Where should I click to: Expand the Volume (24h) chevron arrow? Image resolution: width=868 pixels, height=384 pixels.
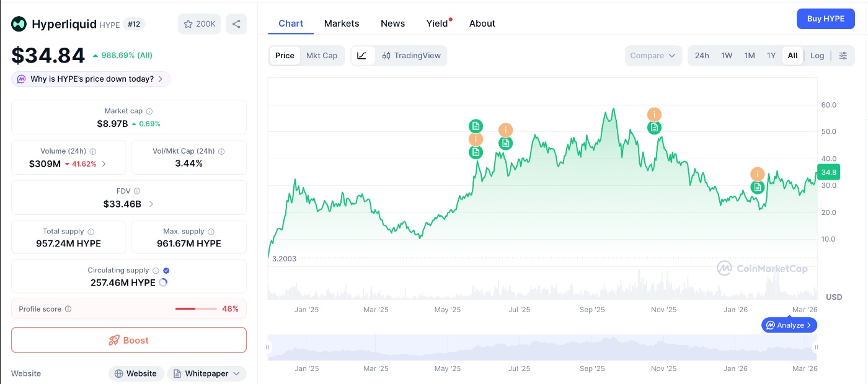104,164
